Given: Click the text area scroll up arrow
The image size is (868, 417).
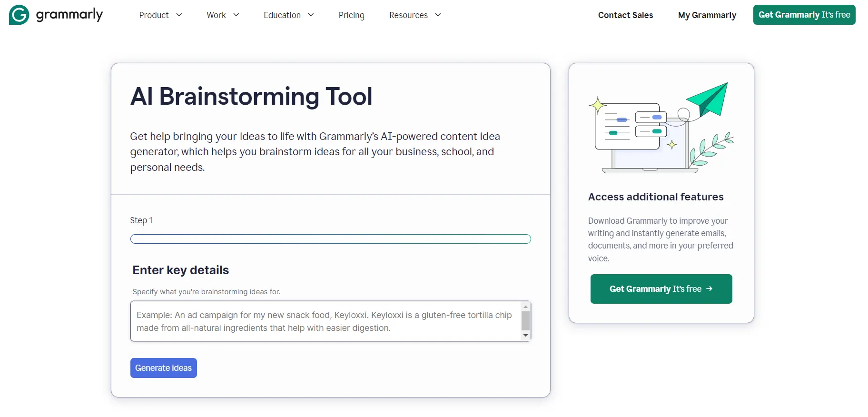Looking at the screenshot, I should 525,307.
